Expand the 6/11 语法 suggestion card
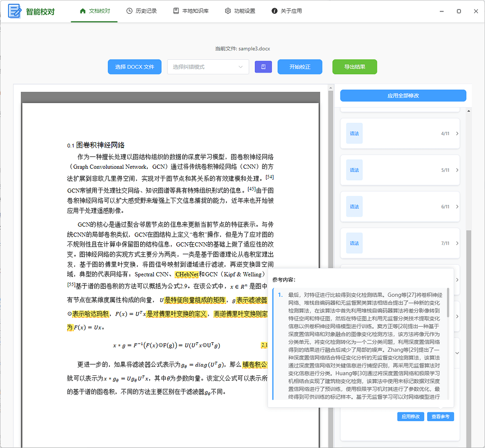Screen dimensions: 485x448 [400, 207]
